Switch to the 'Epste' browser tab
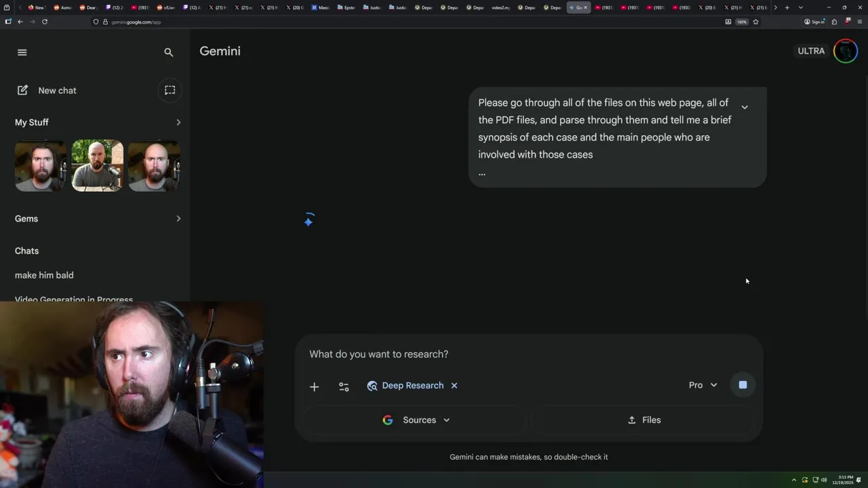 pyautogui.click(x=347, y=7)
